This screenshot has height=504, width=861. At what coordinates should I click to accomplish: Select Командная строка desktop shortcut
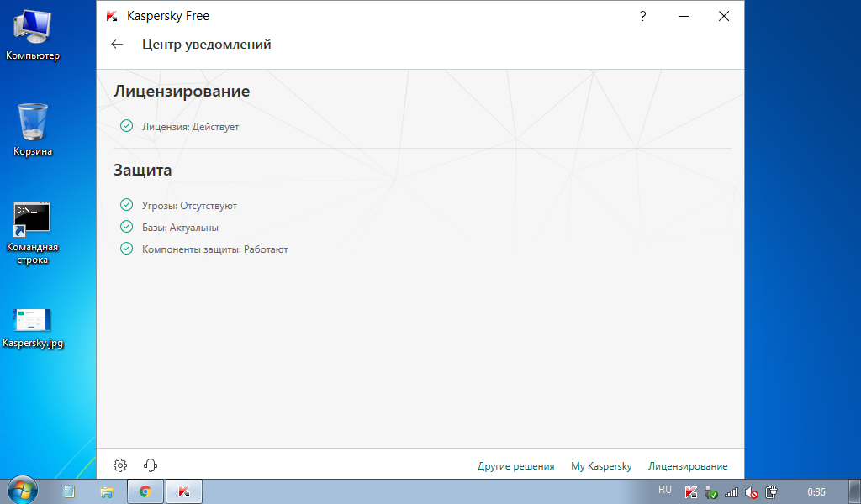(x=33, y=234)
